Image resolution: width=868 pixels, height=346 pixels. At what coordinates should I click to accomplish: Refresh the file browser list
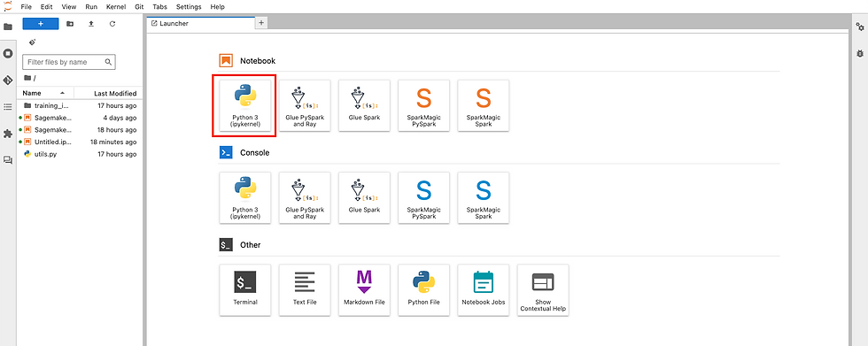point(112,24)
